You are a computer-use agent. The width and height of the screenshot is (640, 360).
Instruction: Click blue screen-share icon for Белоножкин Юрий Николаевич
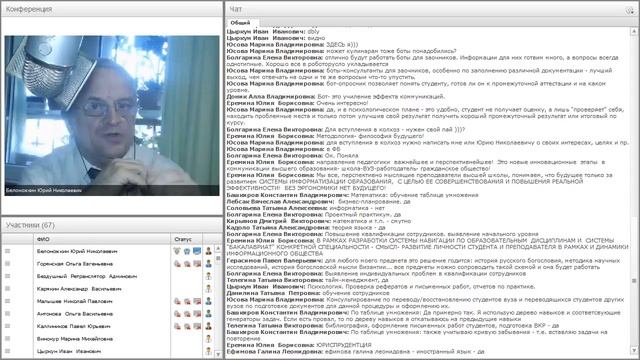197,251
